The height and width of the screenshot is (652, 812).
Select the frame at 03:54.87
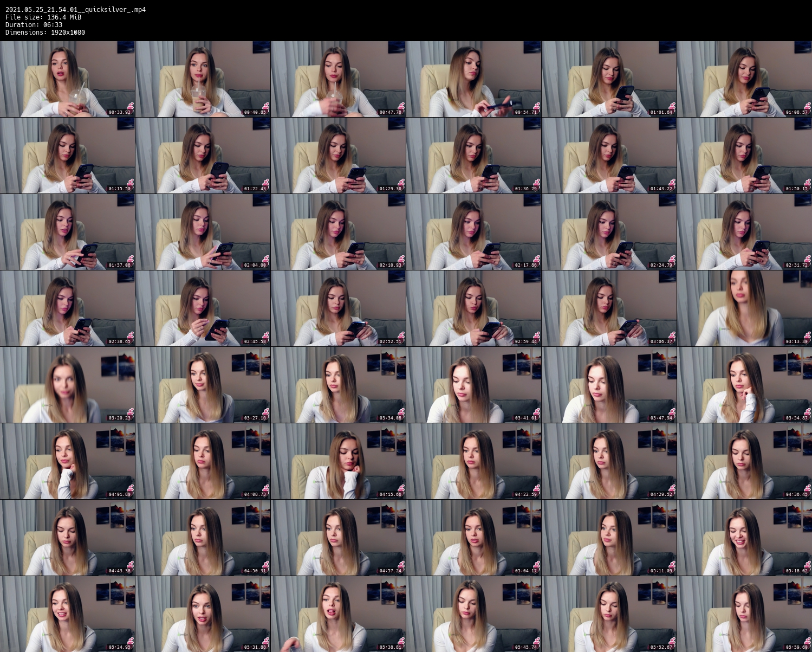point(744,385)
